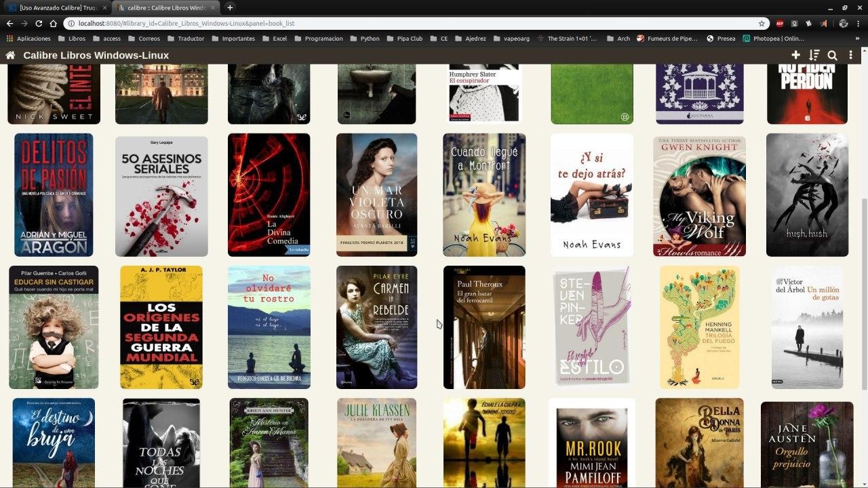
Task: Close the Uso Avanzado Calibre tab
Action: point(103,7)
